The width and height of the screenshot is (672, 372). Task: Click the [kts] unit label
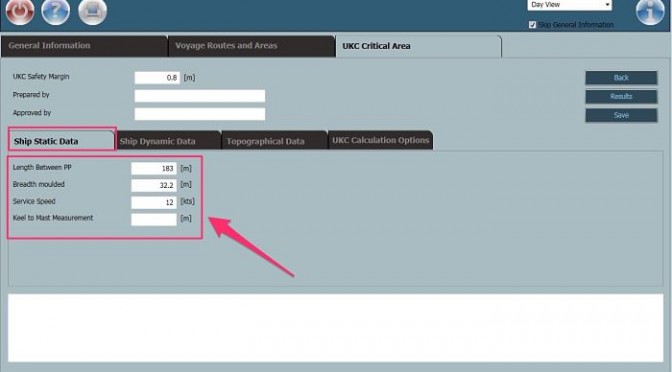(x=187, y=201)
